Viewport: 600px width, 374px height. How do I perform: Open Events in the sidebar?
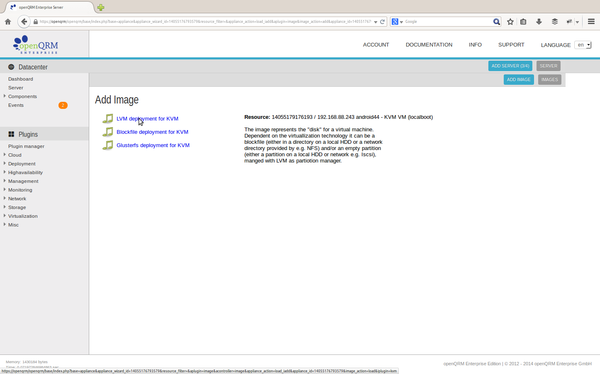(x=16, y=105)
